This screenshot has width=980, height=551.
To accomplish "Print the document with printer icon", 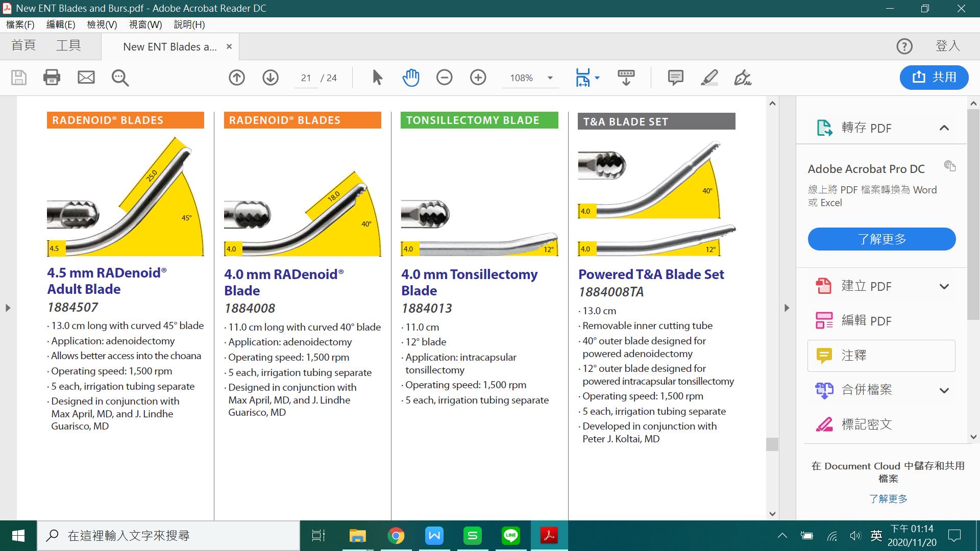I will (52, 78).
